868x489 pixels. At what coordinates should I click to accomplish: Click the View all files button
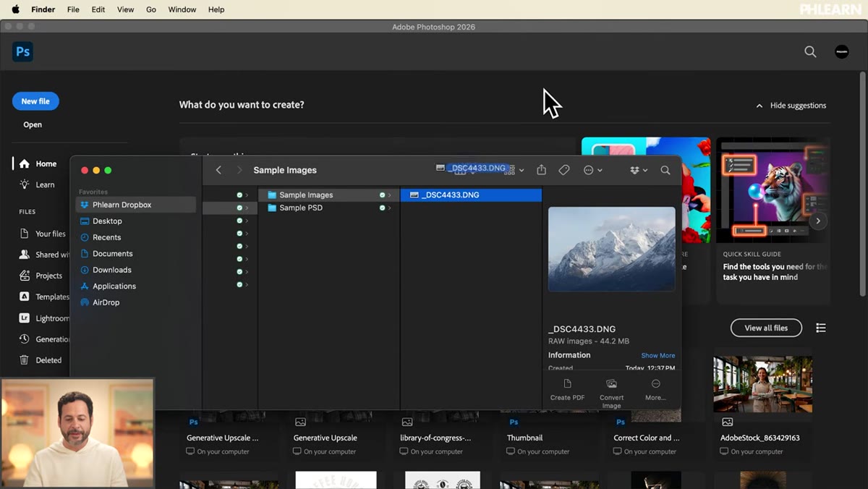coord(766,328)
